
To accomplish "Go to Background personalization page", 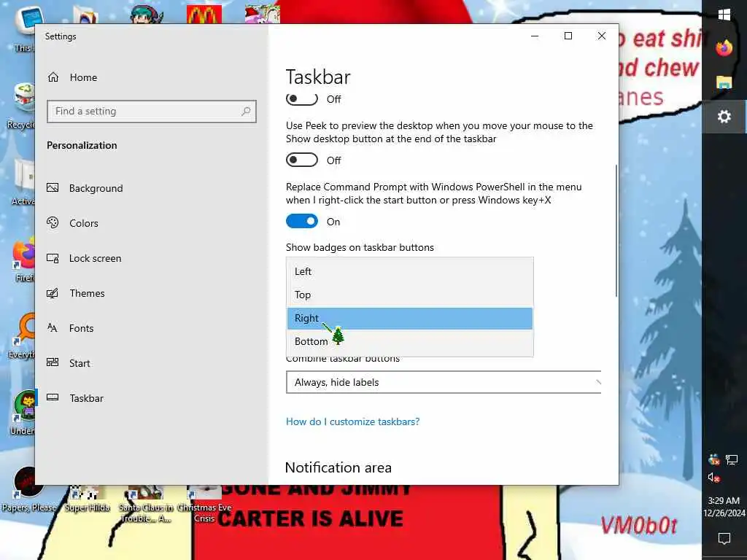I will click(96, 188).
